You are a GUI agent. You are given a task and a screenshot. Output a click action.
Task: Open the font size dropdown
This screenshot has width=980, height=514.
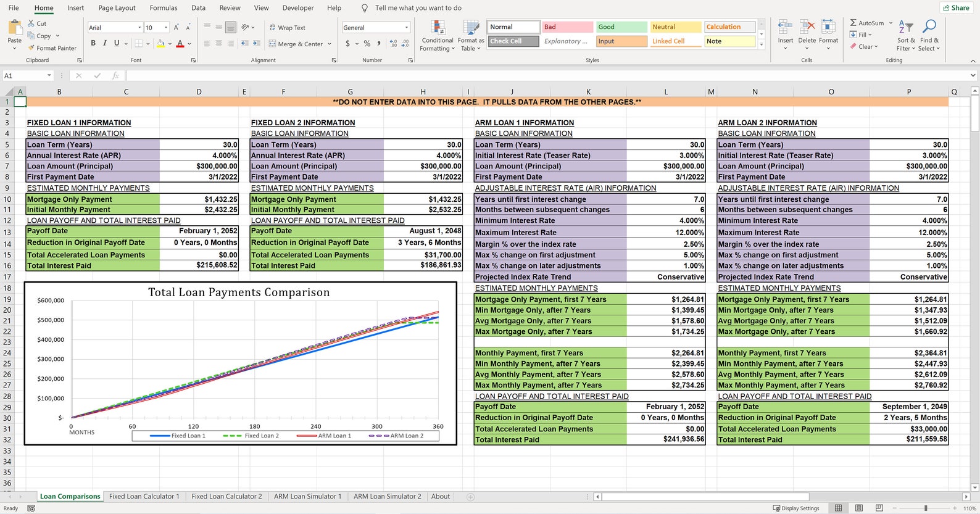point(166,28)
